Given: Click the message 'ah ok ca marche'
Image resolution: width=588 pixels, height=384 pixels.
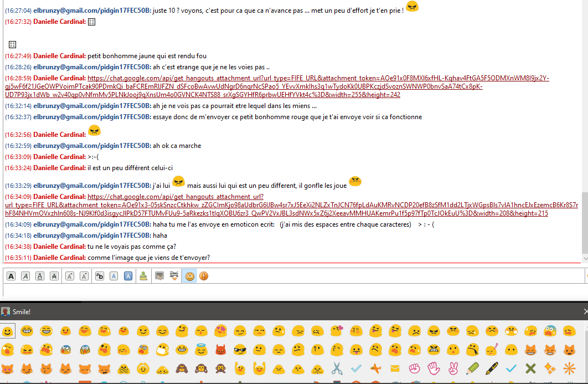Looking at the screenshot, I should [177, 146].
